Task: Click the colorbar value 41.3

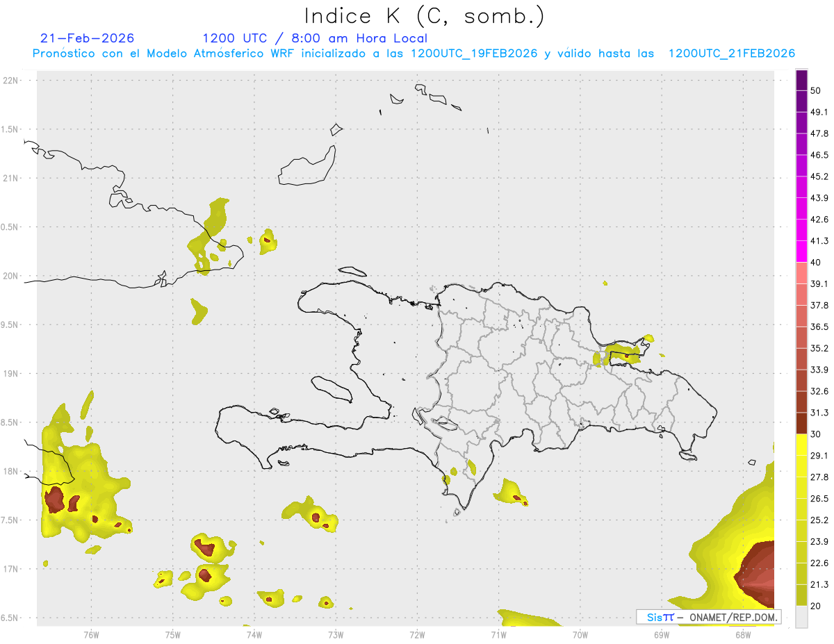Action: 819,241
